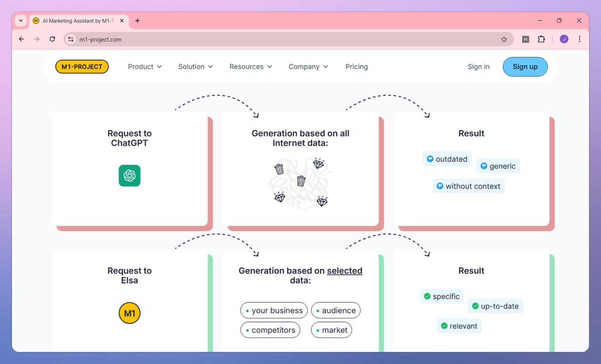Click the Request to Elsa heading

click(x=130, y=275)
